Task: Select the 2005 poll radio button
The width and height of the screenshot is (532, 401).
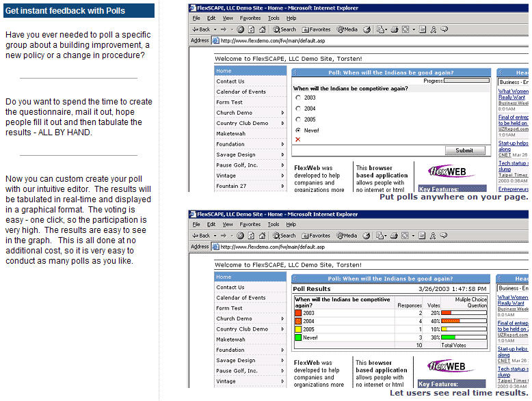Action: click(x=298, y=120)
